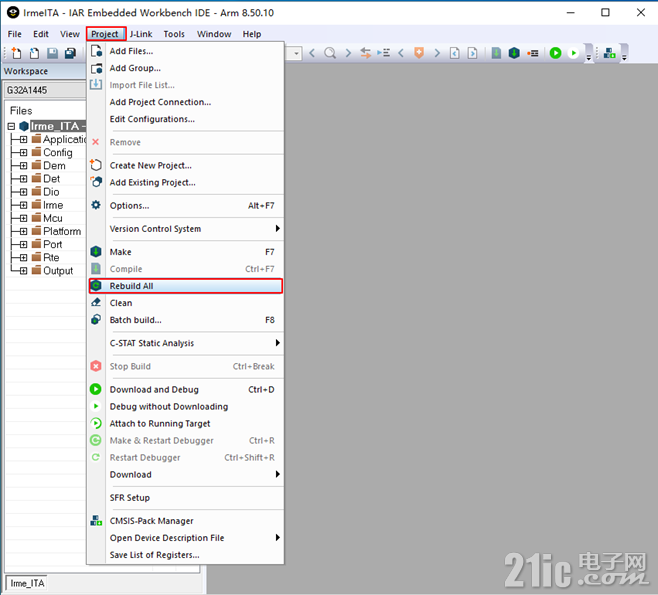
Task: Click the CMSIS-Pack Manager toolbar icon
Action: point(609,53)
